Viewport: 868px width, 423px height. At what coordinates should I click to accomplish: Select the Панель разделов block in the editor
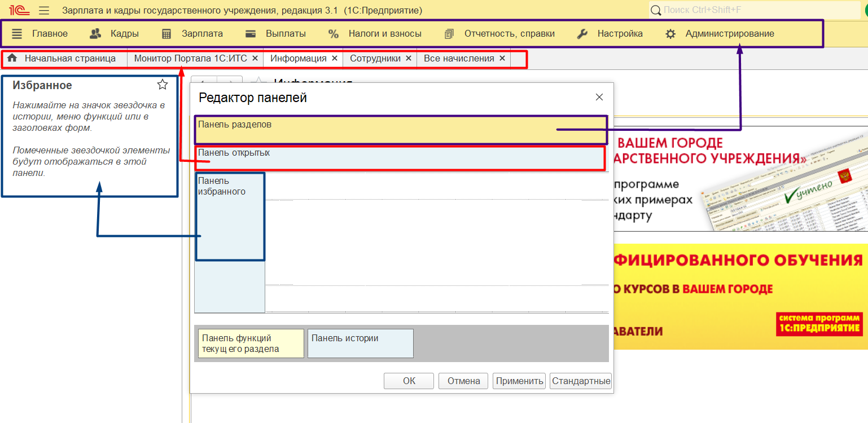click(401, 130)
